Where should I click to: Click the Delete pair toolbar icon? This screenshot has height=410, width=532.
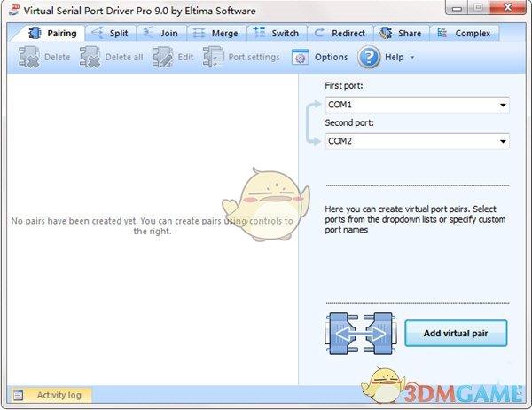coord(29,57)
